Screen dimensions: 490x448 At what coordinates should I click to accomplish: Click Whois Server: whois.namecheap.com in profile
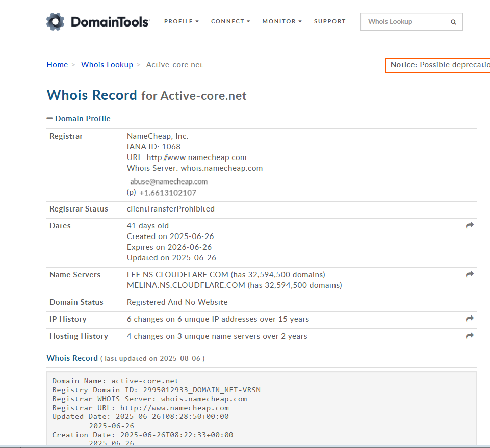195,168
